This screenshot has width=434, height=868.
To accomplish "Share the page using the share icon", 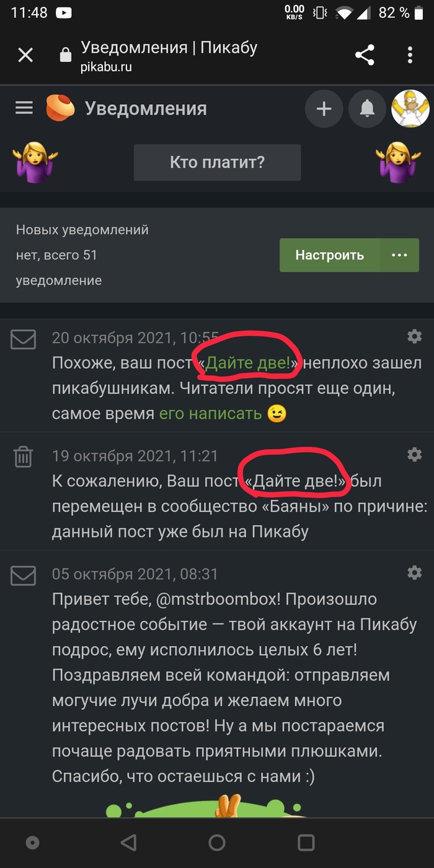I will [365, 55].
